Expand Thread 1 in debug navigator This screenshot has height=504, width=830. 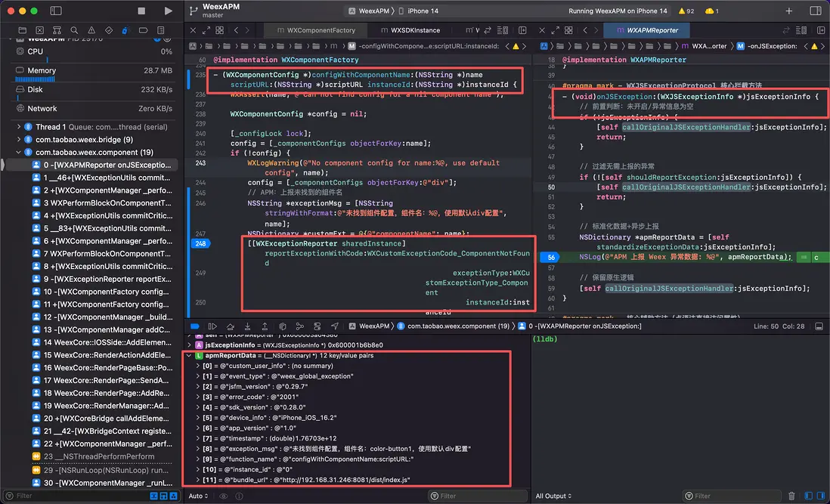19,127
